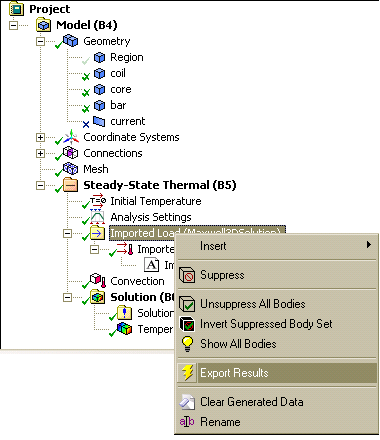Click the Show All Bodies lightbulb icon
380x440 pixels.
pos(188,344)
